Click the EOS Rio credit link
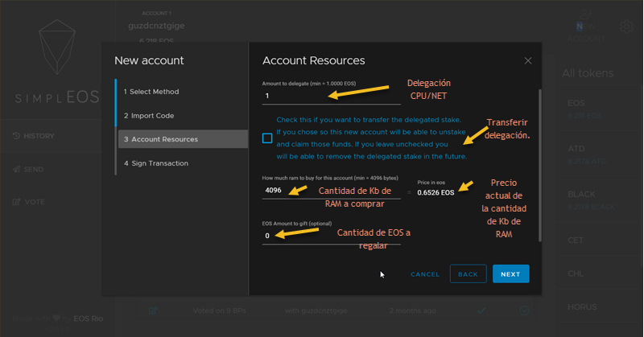The width and height of the screenshot is (644, 337). (x=89, y=319)
